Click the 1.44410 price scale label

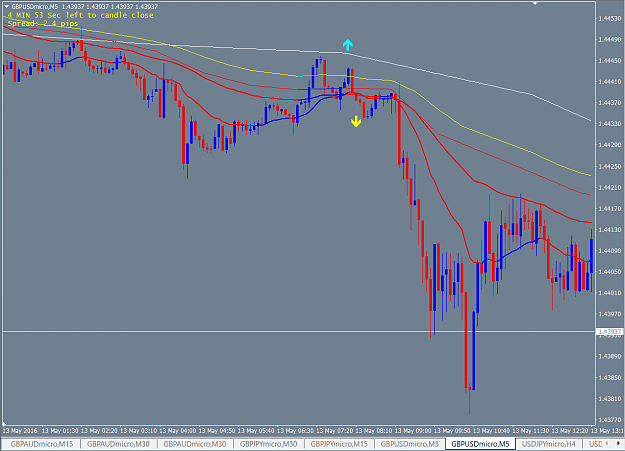click(x=610, y=82)
